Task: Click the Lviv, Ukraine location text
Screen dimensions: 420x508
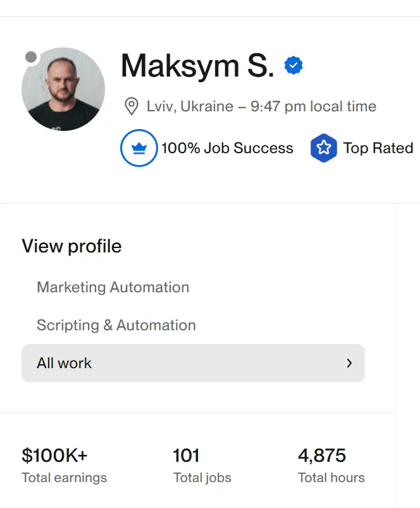Action: (190, 106)
